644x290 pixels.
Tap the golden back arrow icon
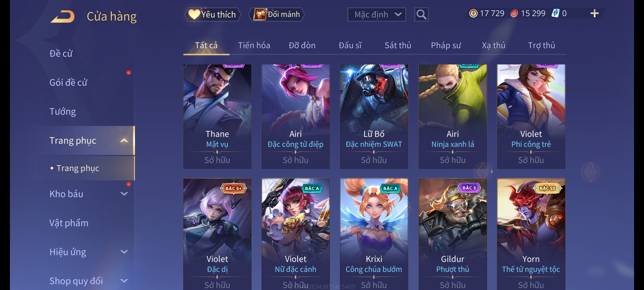63,16
